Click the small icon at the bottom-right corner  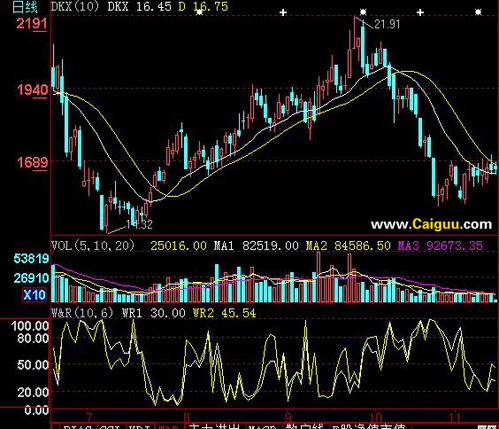(x=492, y=427)
